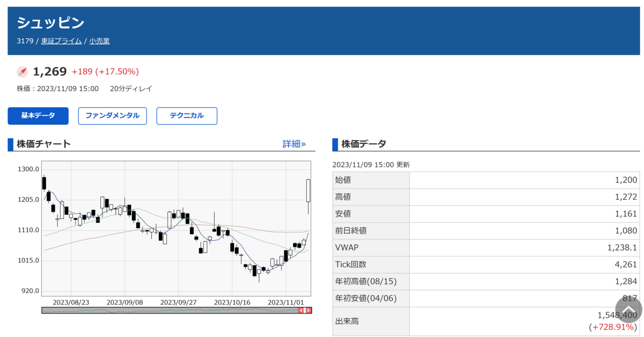Open the 基本データ tab
This screenshot has width=644, height=337.
(38, 116)
